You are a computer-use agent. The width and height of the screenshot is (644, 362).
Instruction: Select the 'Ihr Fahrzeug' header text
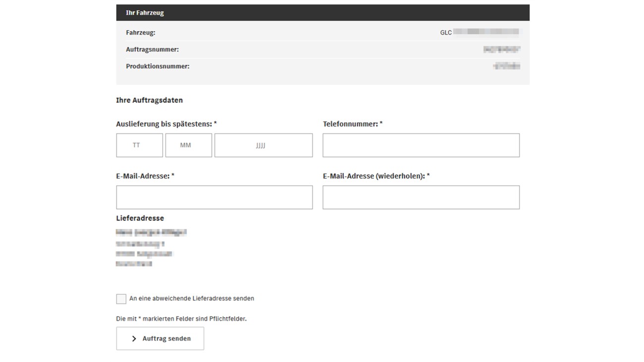click(x=145, y=13)
